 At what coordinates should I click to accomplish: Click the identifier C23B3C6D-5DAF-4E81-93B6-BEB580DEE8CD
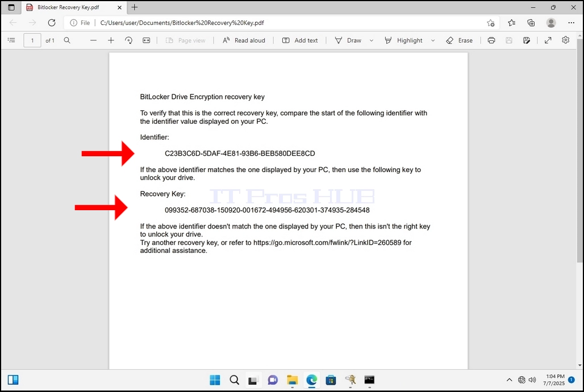[x=240, y=153]
